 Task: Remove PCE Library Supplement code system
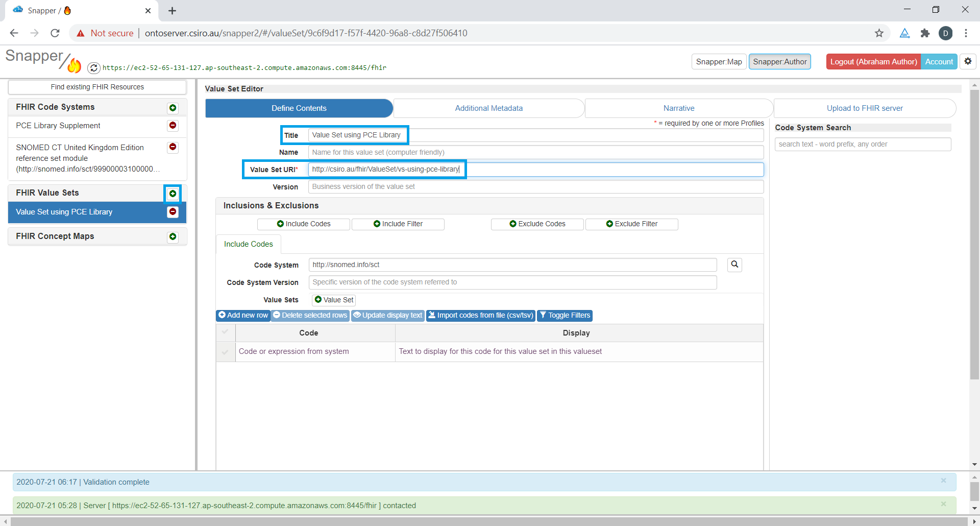click(173, 125)
